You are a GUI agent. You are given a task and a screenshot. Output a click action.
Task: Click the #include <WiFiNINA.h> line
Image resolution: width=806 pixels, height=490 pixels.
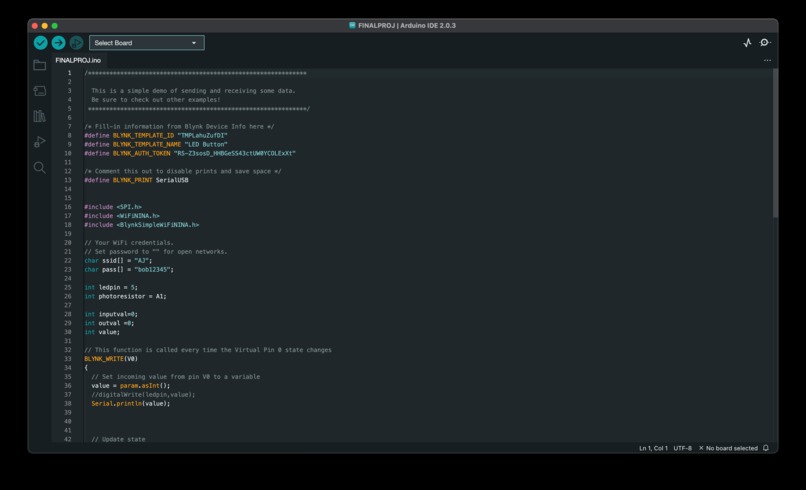coord(122,216)
